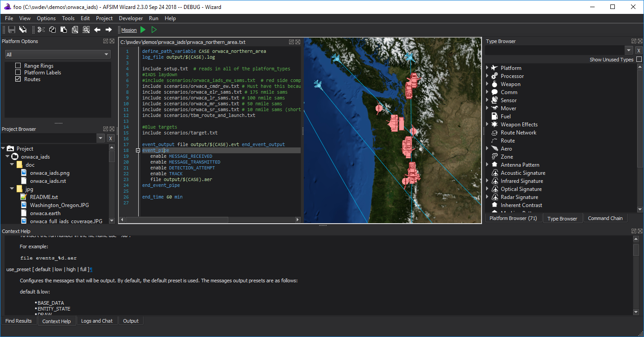
Task: Expand the Platform type node
Action: pos(487,68)
